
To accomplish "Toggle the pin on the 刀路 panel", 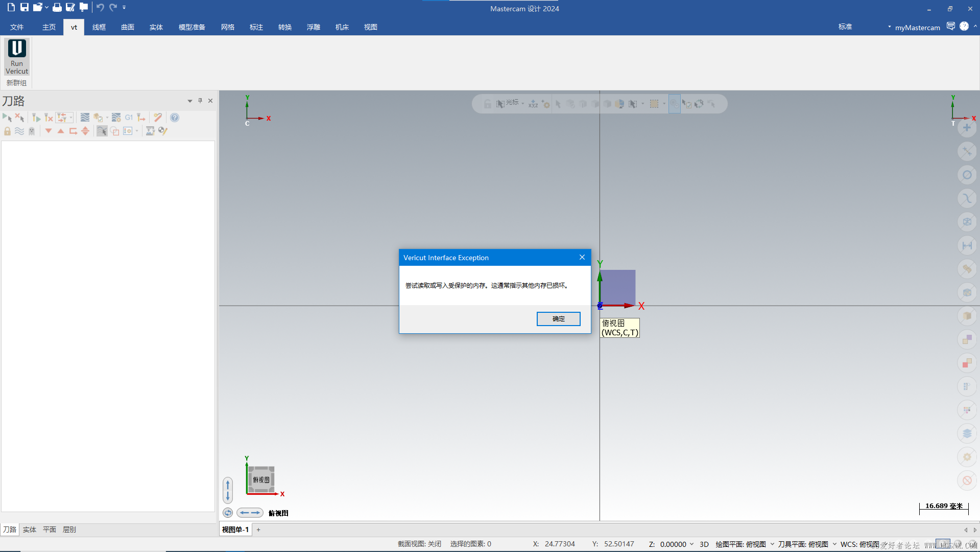I will click(200, 101).
